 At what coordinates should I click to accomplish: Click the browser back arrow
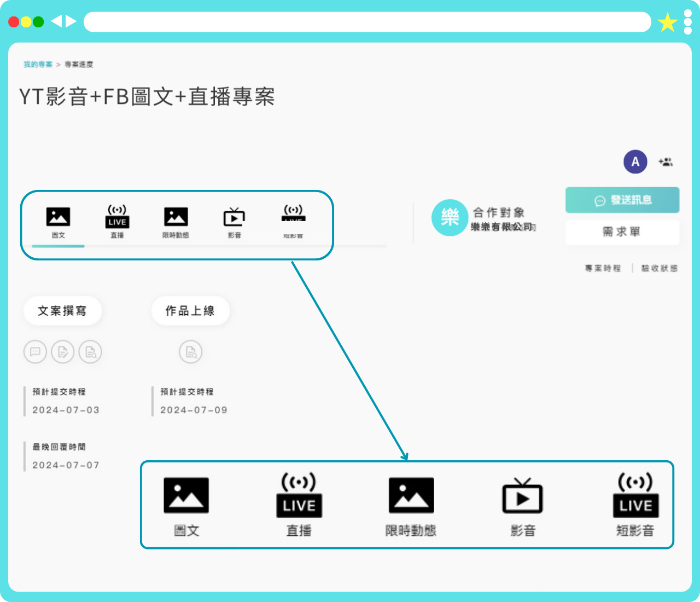point(56,21)
